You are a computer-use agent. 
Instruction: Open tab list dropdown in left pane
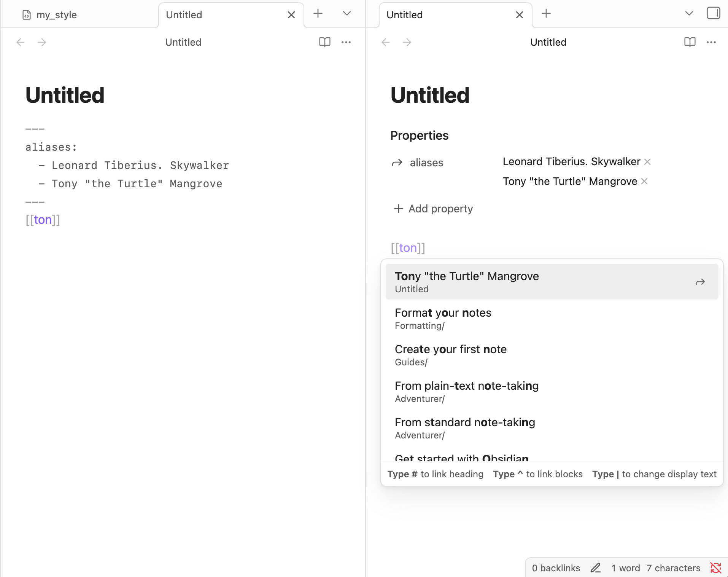(x=347, y=14)
